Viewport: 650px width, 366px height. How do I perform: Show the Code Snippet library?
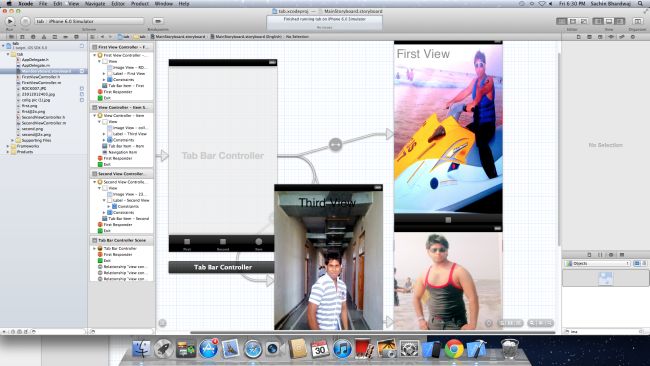600,255
